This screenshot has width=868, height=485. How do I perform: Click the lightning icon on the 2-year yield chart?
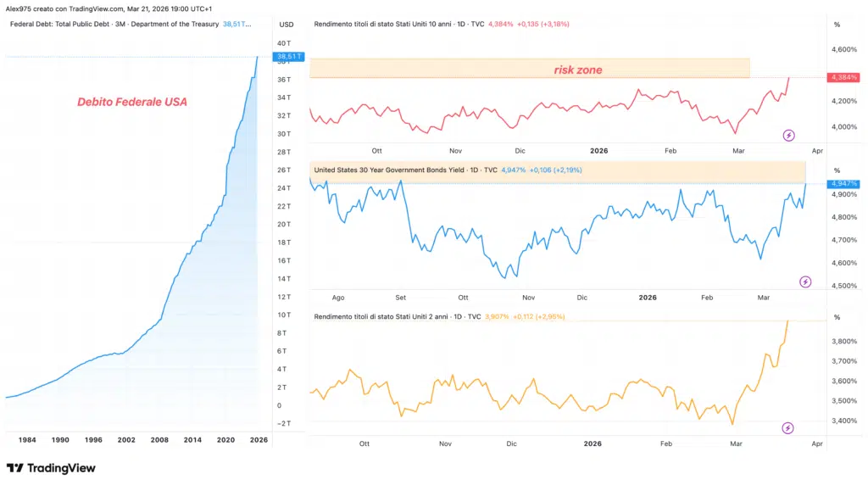tap(788, 428)
